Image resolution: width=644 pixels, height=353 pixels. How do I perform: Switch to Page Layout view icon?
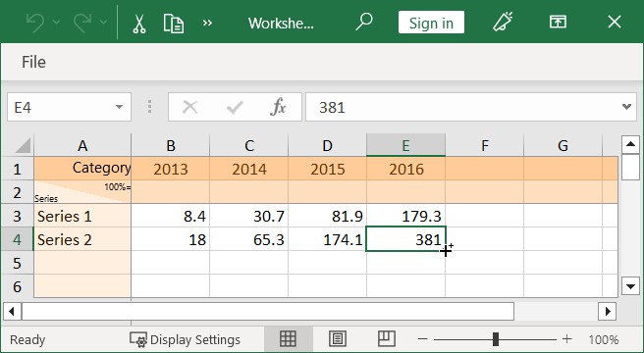point(338,339)
